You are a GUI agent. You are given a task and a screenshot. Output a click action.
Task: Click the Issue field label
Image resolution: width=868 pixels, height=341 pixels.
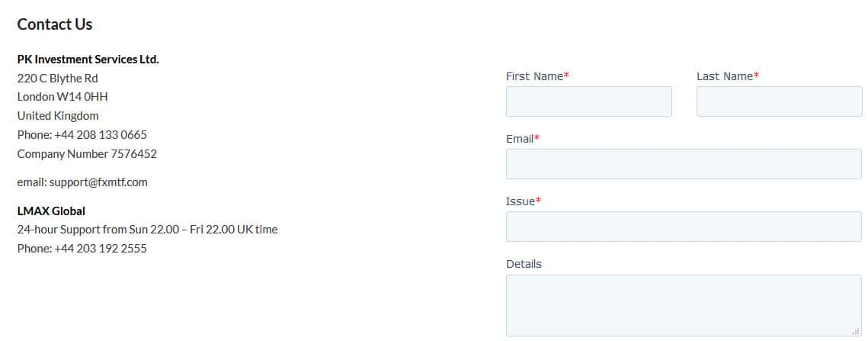520,201
